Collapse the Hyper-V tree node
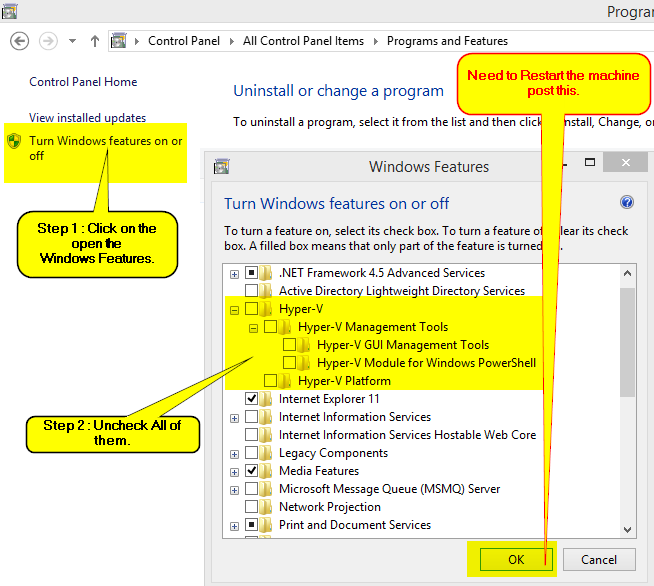Image resolution: width=654 pixels, height=586 pixels. (234, 310)
